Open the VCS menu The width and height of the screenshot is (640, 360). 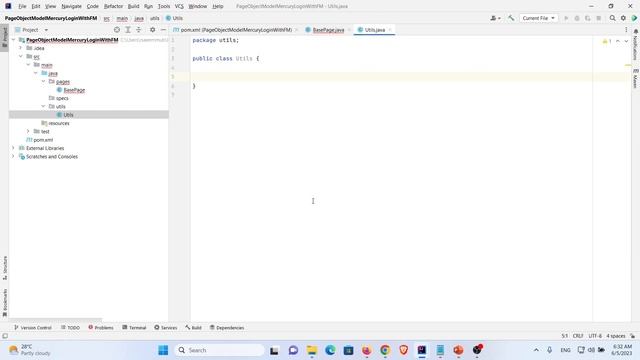(x=179, y=6)
